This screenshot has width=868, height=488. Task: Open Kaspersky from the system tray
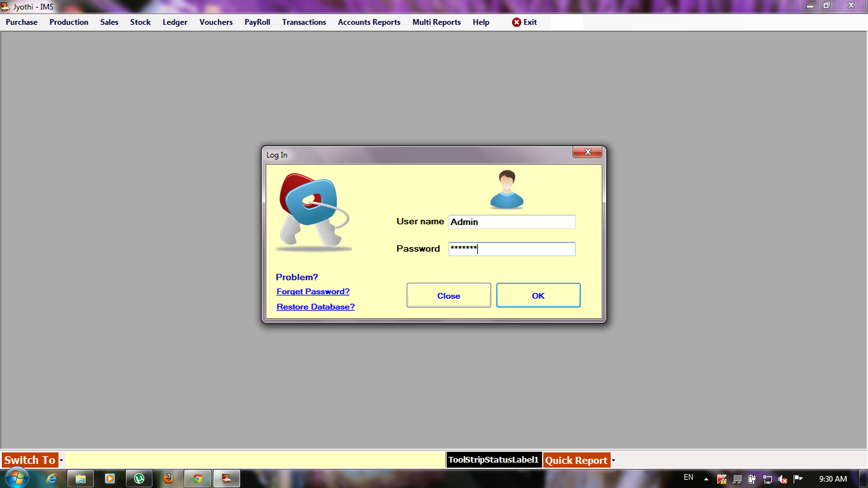721,478
